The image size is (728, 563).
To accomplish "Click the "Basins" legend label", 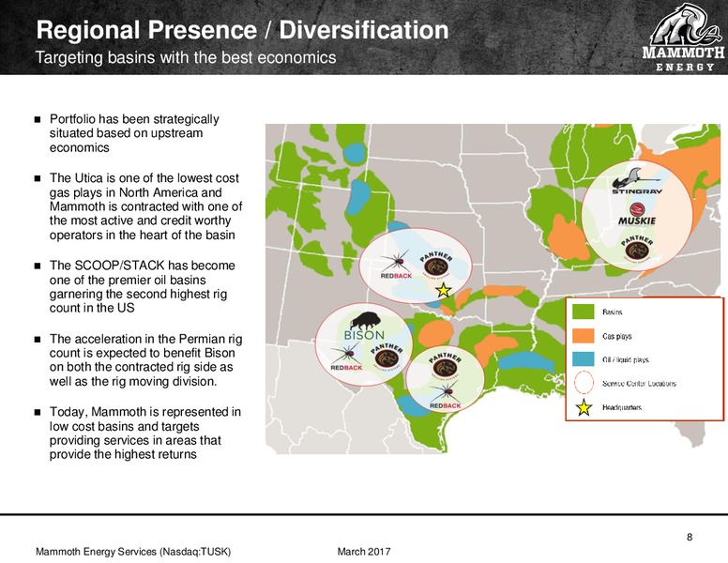I will 612,312.
